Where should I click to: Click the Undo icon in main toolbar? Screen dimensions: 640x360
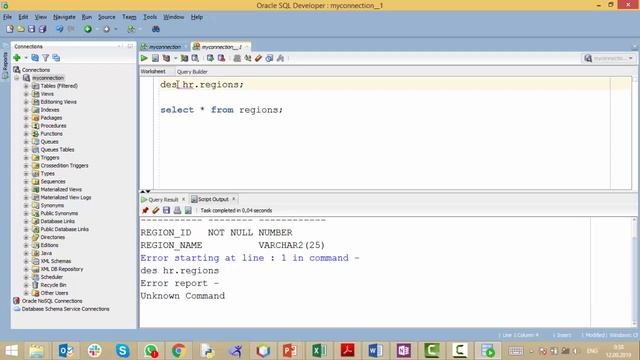tap(60, 29)
